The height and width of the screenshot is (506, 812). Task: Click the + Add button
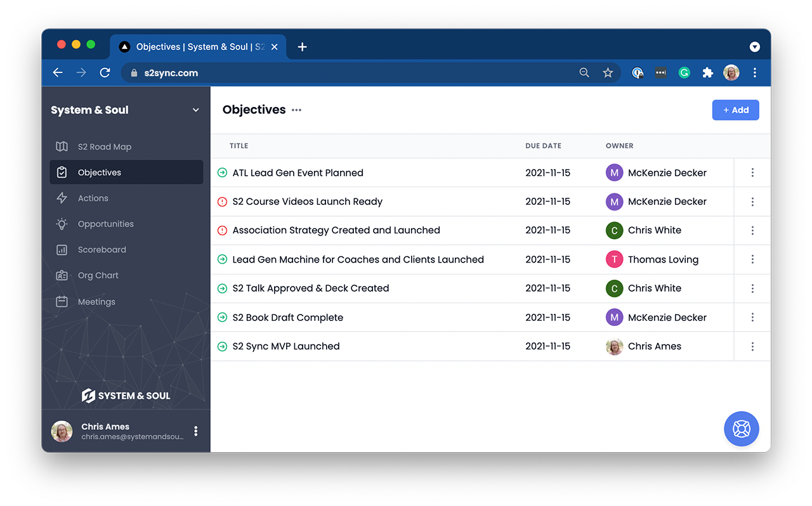click(735, 110)
